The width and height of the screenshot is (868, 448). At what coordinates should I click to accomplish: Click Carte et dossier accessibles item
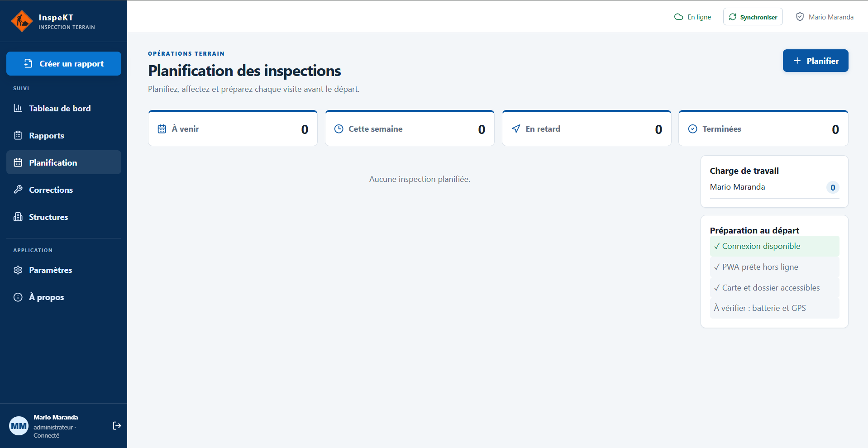774,288
